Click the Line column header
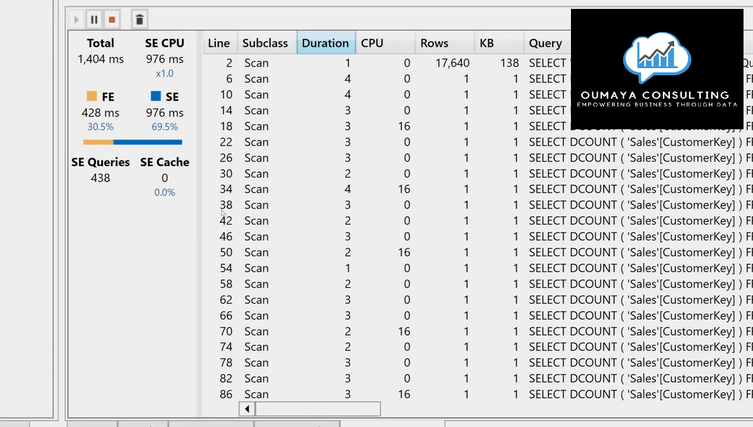The image size is (753, 427). pyautogui.click(x=219, y=43)
